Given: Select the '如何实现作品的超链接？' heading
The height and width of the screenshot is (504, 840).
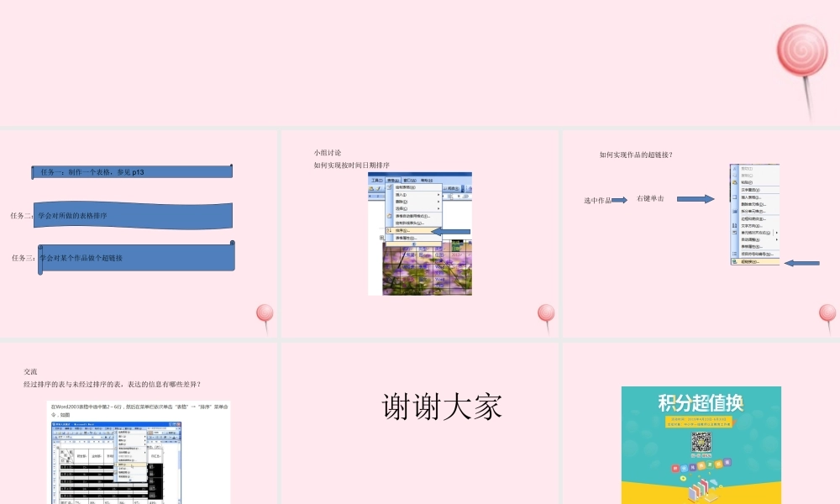Looking at the screenshot, I should tap(636, 155).
